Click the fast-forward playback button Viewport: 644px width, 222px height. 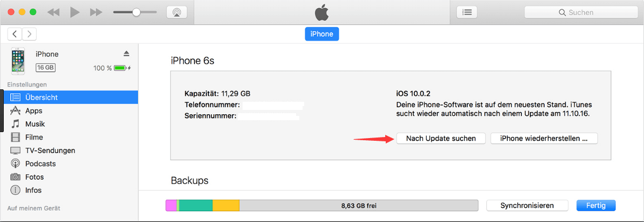(x=96, y=12)
